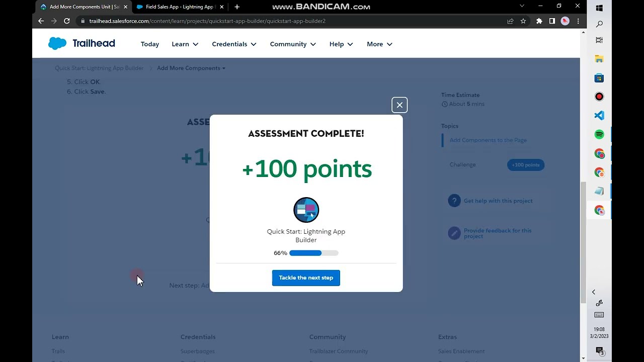Expand the More dropdown menu
Viewport: 644px width, 362px height.
379,44
